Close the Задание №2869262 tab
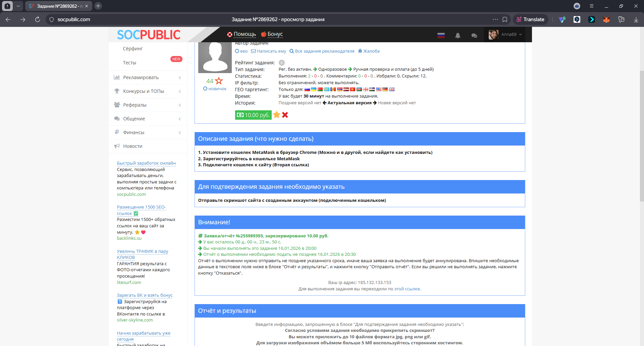Image resolution: width=644 pixels, height=346 pixels. [87, 6]
